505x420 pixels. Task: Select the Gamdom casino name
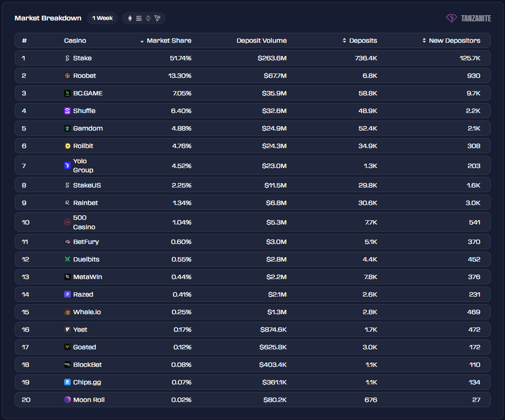point(88,129)
